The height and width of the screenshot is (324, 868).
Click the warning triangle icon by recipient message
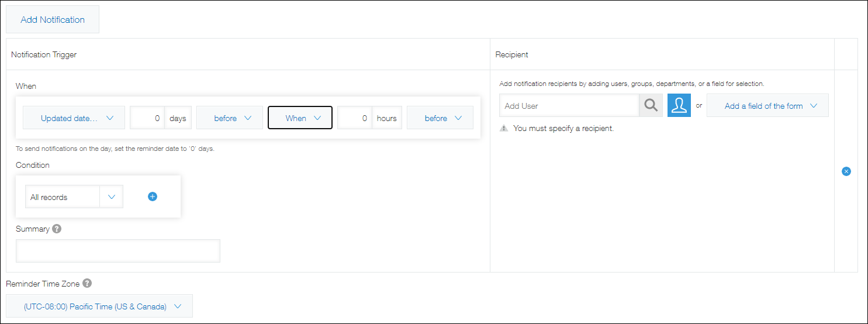click(x=504, y=128)
